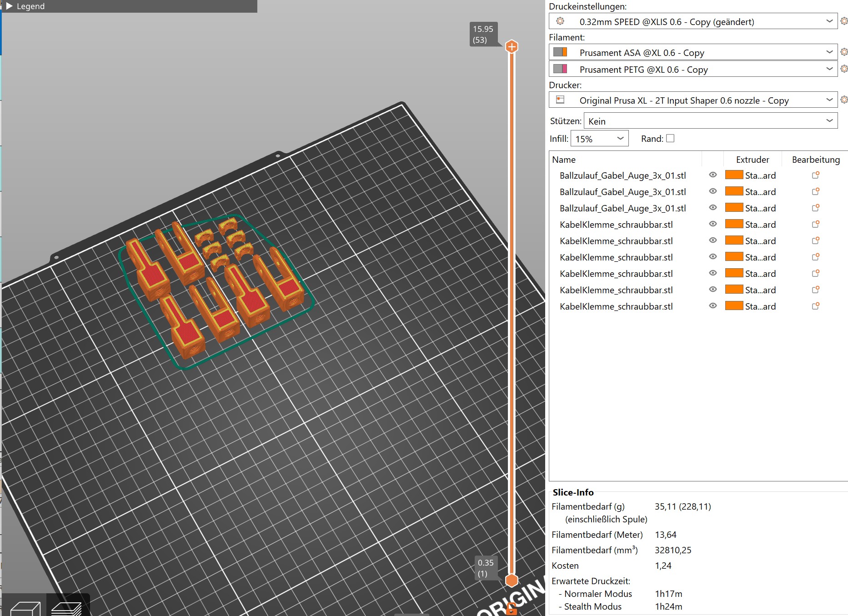Open edit icon for fourth KabelKlemme_schraubbar row
The width and height of the screenshot is (848, 616).
tap(816, 273)
